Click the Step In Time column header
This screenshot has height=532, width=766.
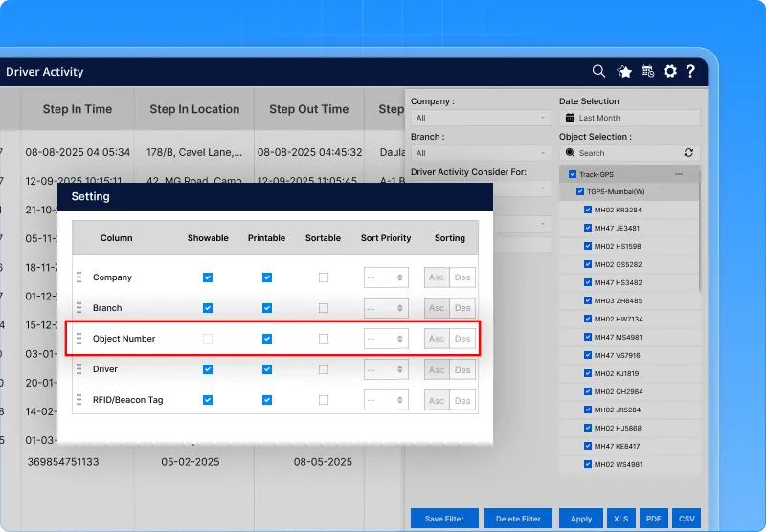(78, 109)
